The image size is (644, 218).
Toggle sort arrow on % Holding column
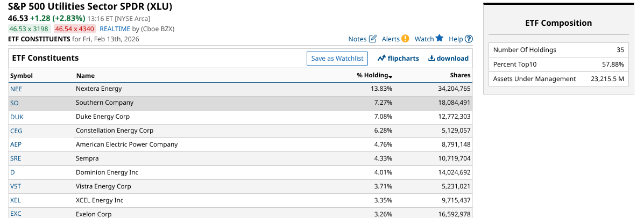coord(391,76)
